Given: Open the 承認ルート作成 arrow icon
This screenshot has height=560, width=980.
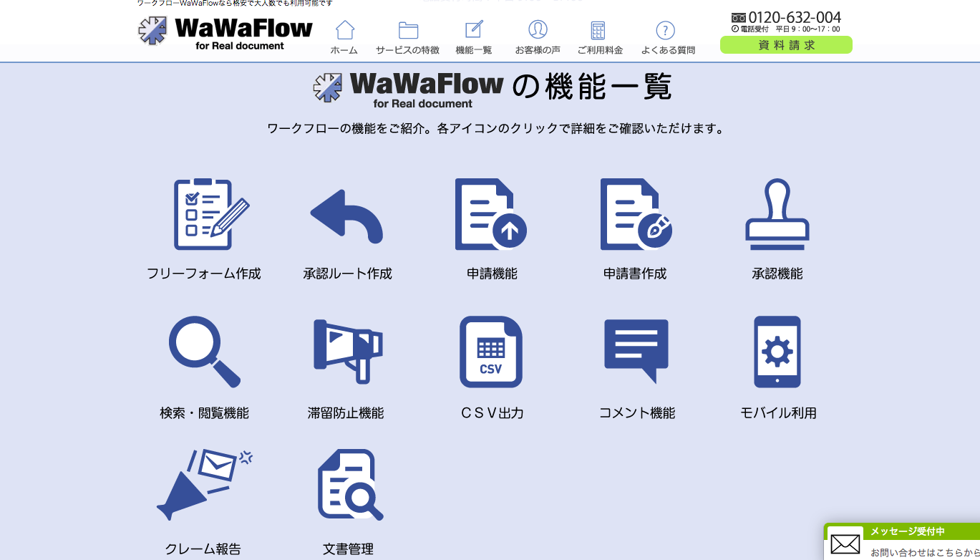Looking at the screenshot, I should (347, 217).
